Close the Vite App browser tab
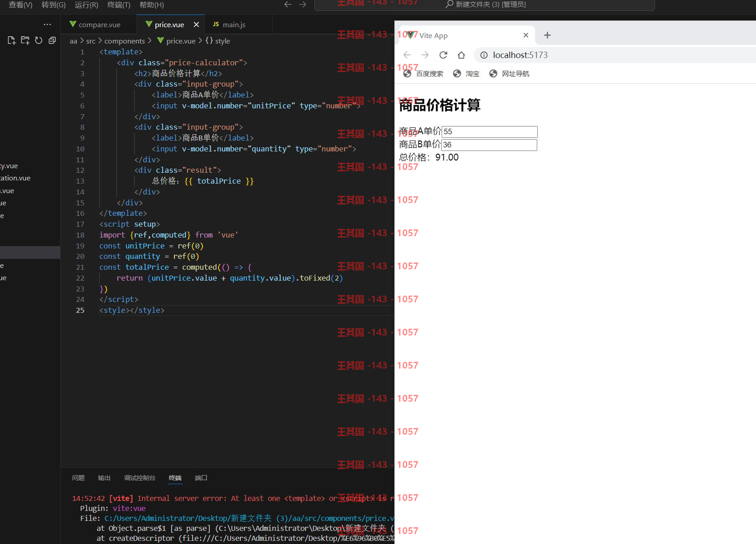The image size is (756, 544). tap(525, 35)
